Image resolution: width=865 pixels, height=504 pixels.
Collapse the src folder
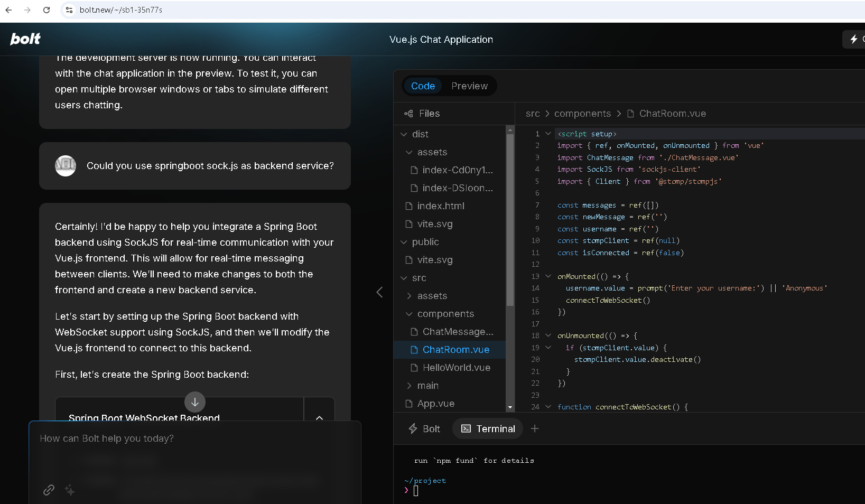(x=404, y=278)
